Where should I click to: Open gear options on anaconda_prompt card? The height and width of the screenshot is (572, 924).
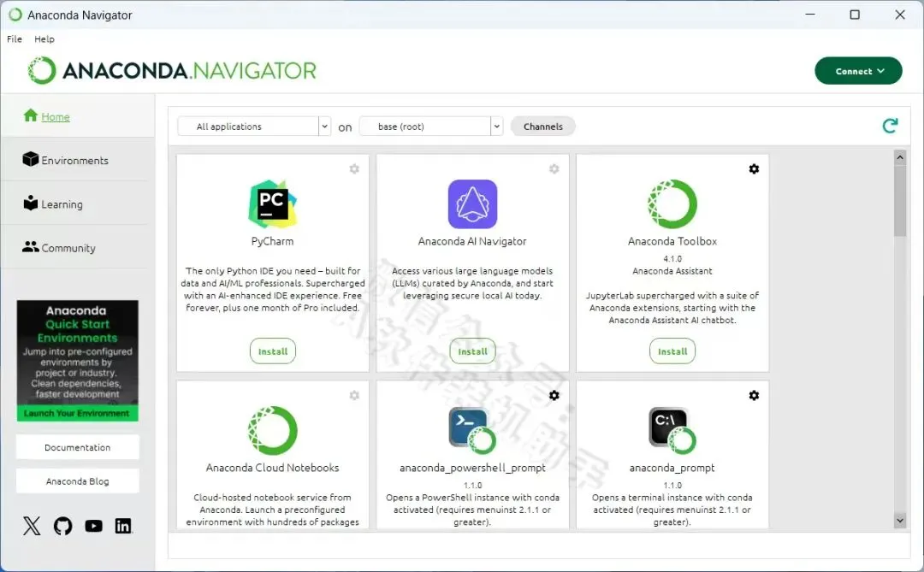[754, 395]
